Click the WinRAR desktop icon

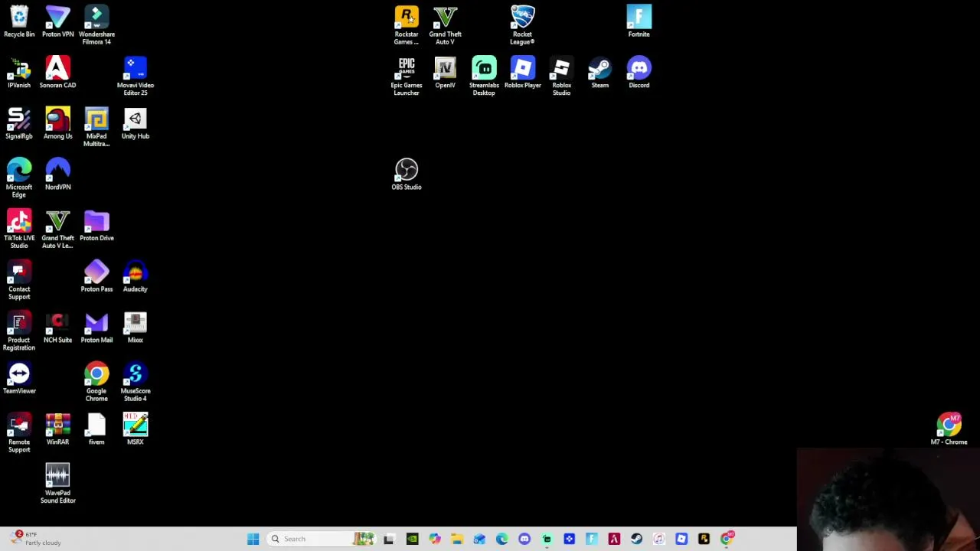click(x=58, y=430)
